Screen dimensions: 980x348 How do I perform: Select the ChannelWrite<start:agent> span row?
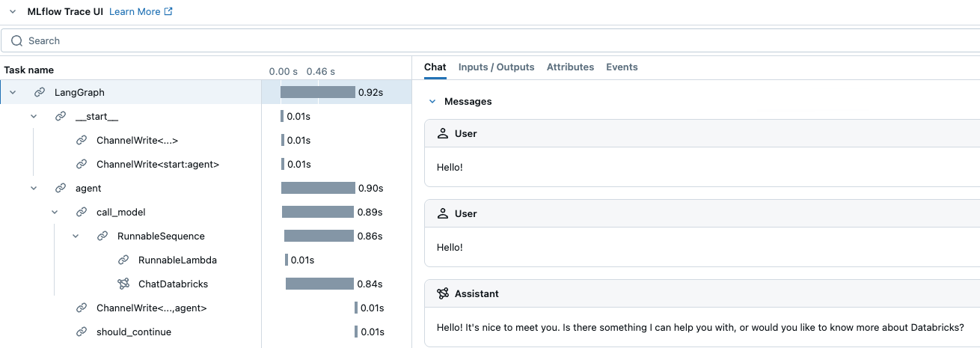click(x=157, y=165)
